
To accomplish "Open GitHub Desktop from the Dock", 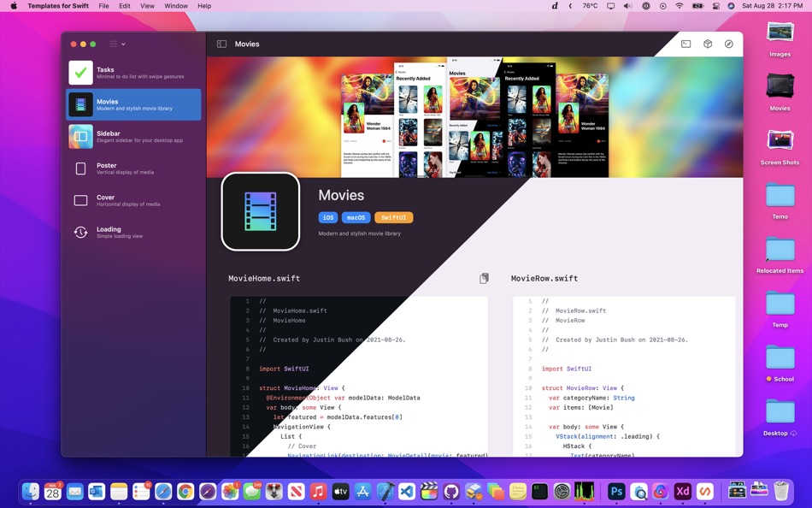I will pyautogui.click(x=451, y=491).
